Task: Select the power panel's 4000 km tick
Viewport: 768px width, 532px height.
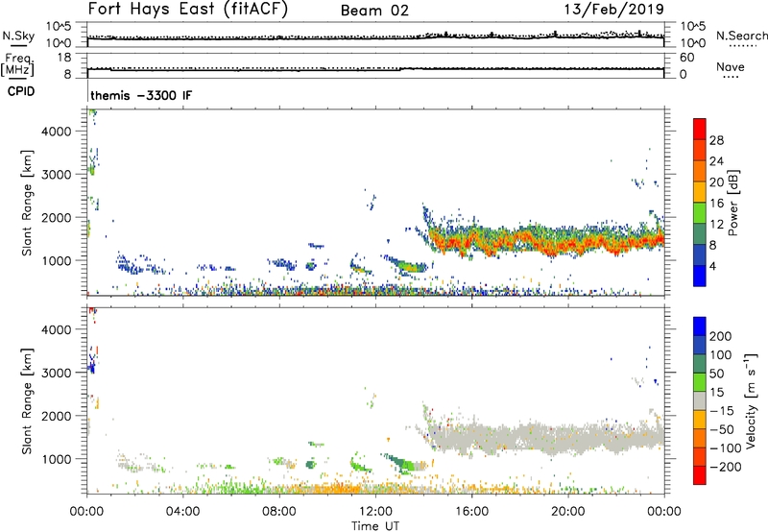Action: point(57,132)
